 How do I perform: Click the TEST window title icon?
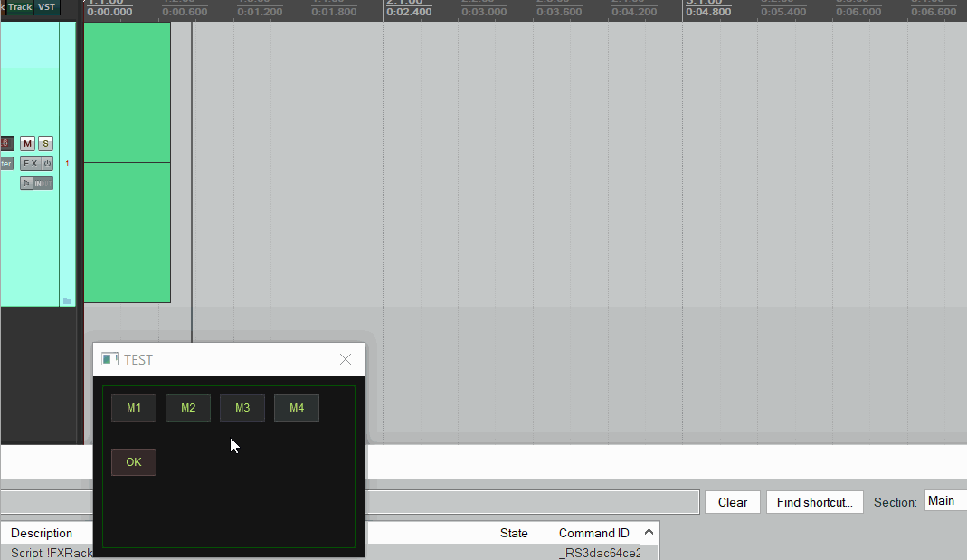point(109,359)
